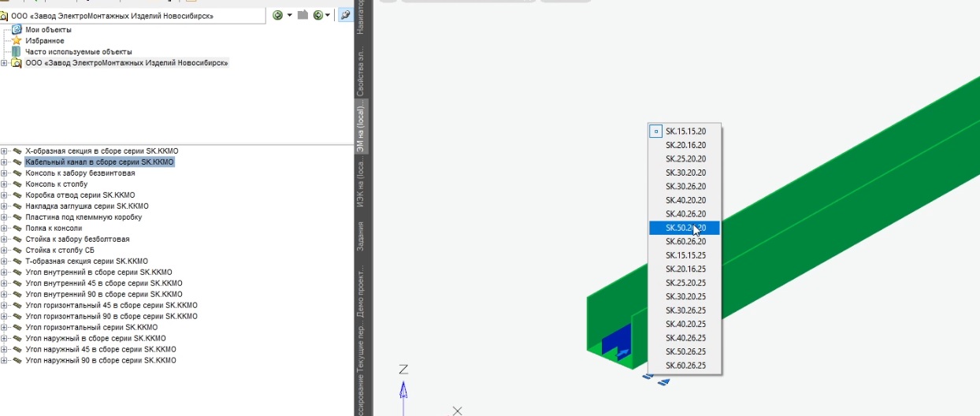Click icon beside Консоль к столбу
980x416 pixels.
tap(17, 184)
